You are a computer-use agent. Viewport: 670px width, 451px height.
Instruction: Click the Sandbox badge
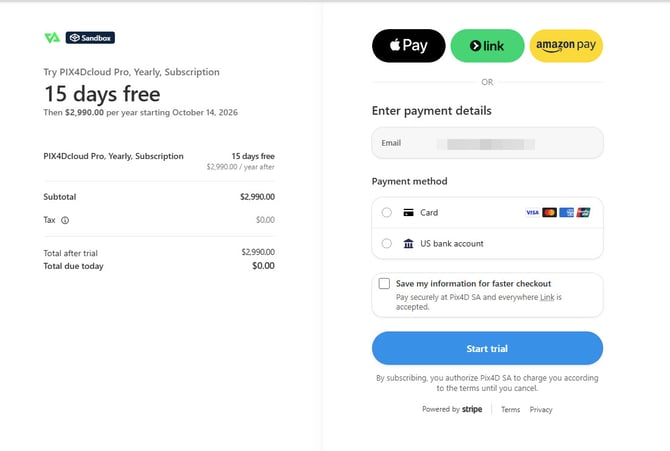(90, 38)
